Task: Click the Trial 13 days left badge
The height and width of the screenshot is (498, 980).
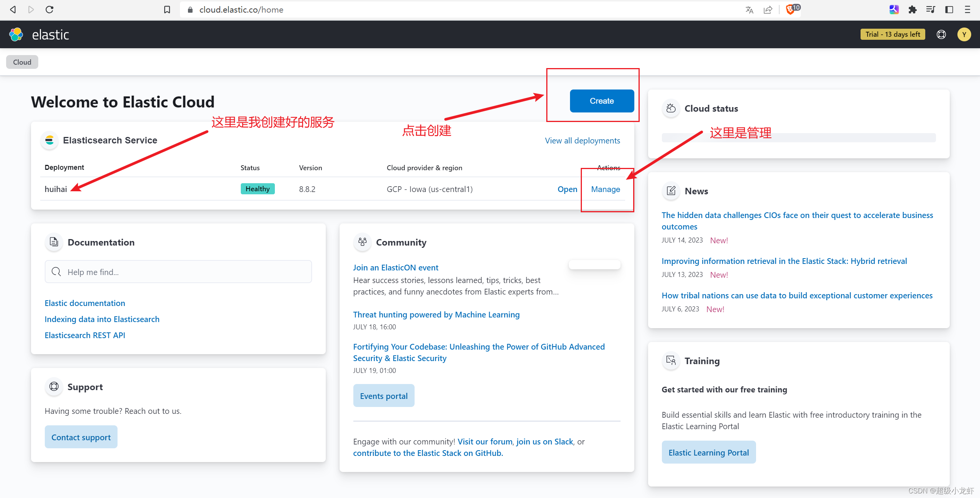Action: click(893, 34)
